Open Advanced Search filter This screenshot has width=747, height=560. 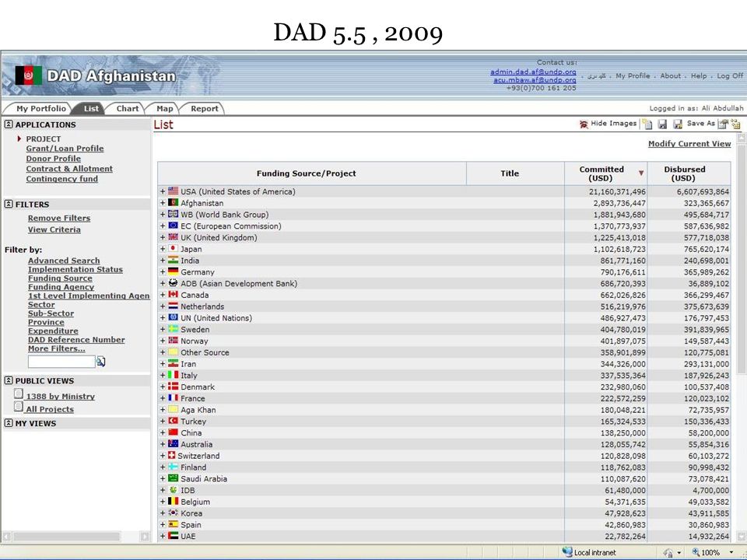[x=64, y=261]
